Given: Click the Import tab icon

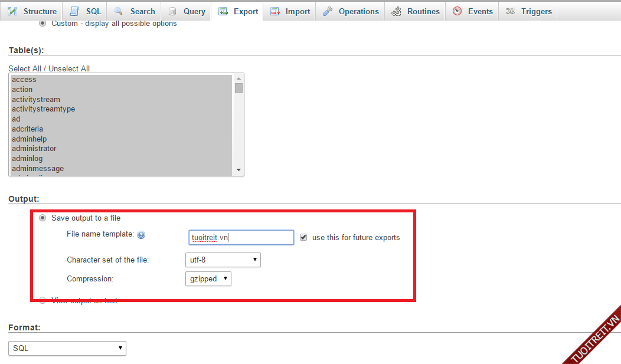Looking at the screenshot, I should click(274, 11).
